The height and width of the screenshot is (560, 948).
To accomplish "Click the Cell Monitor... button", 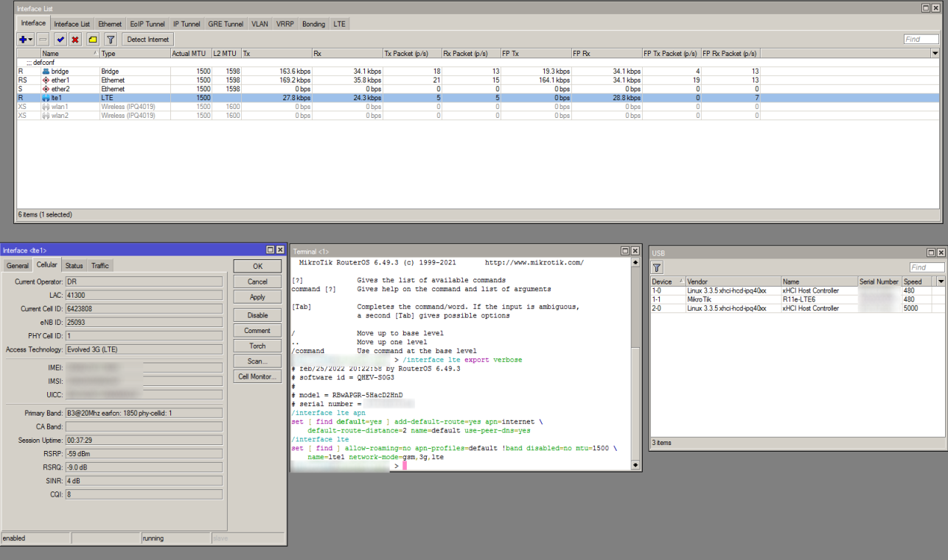I will [x=257, y=377].
